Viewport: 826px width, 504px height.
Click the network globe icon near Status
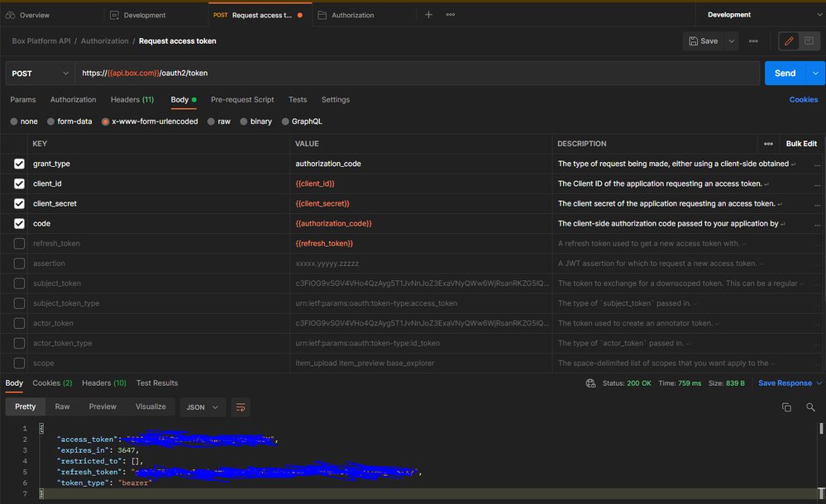[590, 383]
